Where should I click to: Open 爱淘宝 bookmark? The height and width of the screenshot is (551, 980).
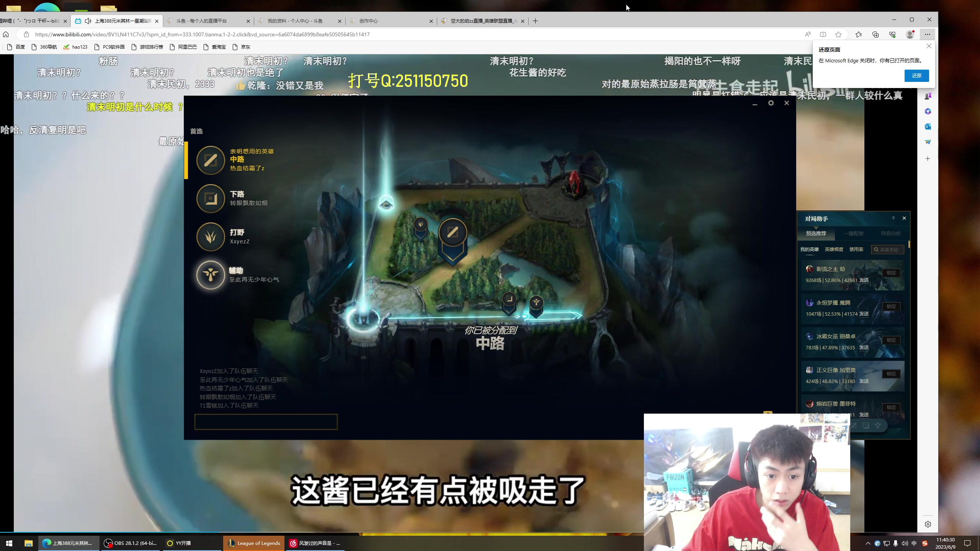pos(215,47)
